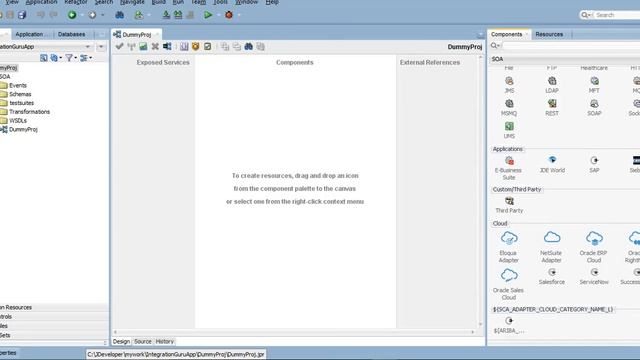The image size is (640, 360).
Task: Switch to the Application tab
Action: (29, 34)
